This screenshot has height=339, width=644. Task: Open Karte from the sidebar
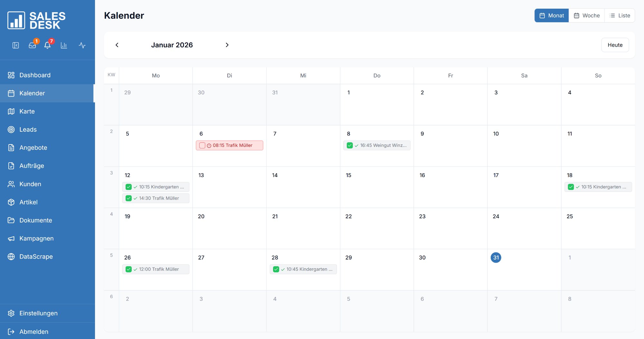[27, 111]
